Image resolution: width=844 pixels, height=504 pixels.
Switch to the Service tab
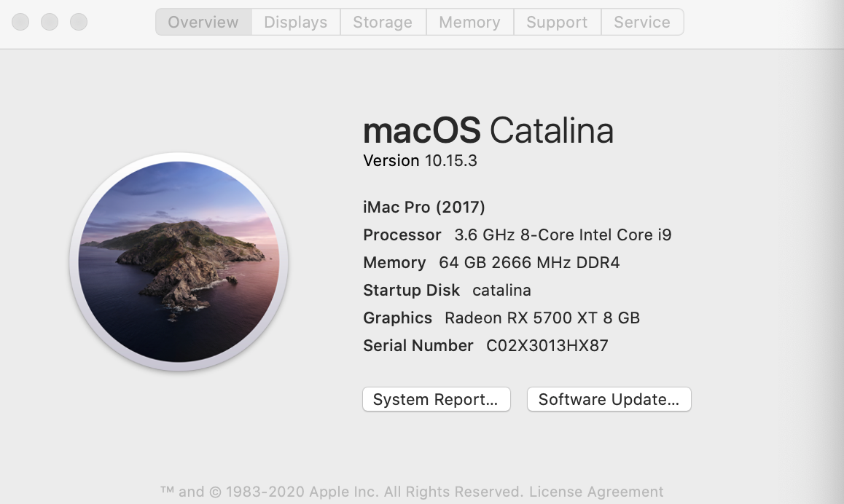(642, 22)
